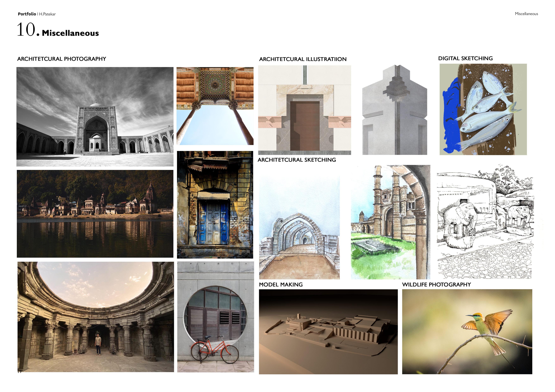Click the Wildlife Photography heading
This screenshot has height=392, width=555.
[x=436, y=285]
